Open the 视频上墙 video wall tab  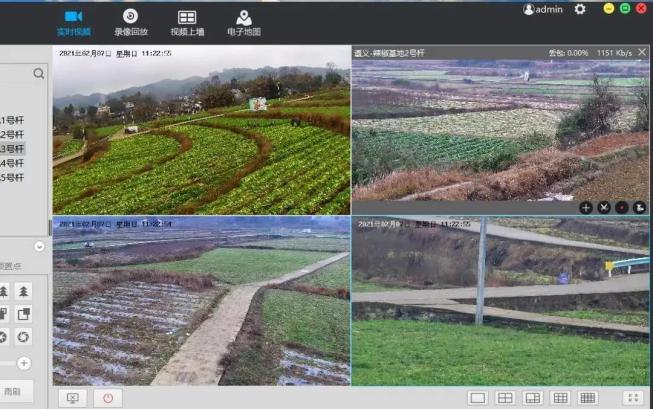pos(187,23)
